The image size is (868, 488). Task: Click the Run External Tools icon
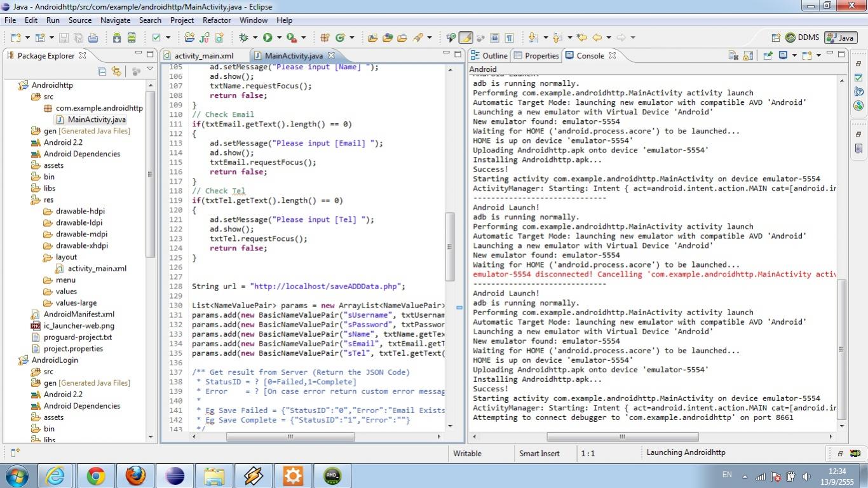pos(291,37)
